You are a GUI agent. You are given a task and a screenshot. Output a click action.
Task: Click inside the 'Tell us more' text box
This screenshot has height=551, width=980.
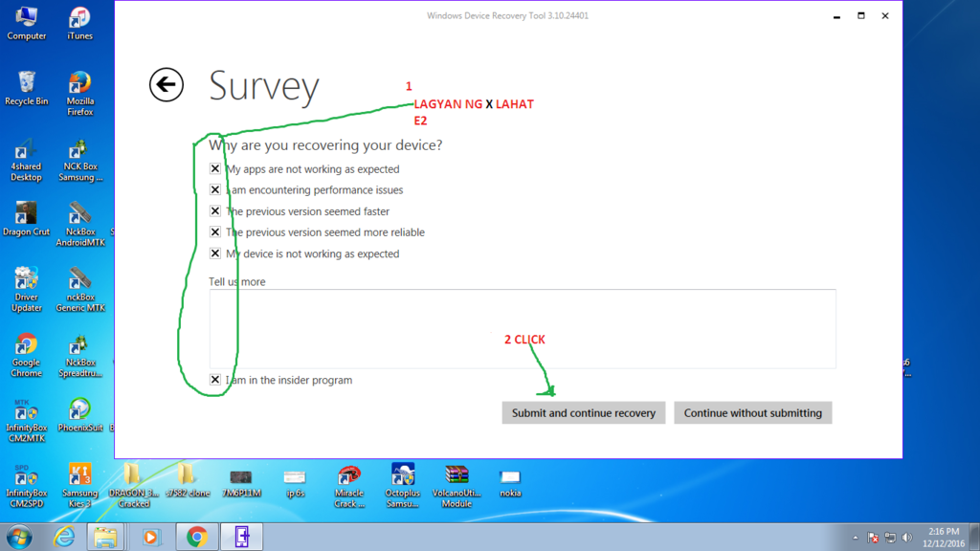(x=522, y=328)
